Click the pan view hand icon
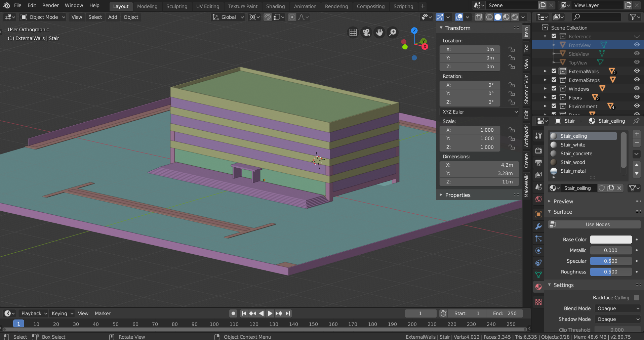The width and height of the screenshot is (644, 340). pos(379,32)
